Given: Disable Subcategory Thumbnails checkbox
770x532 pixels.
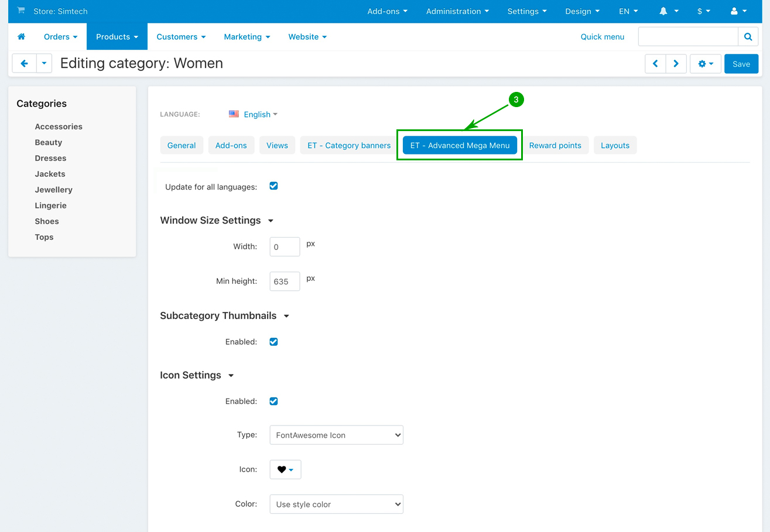Looking at the screenshot, I should coord(273,342).
